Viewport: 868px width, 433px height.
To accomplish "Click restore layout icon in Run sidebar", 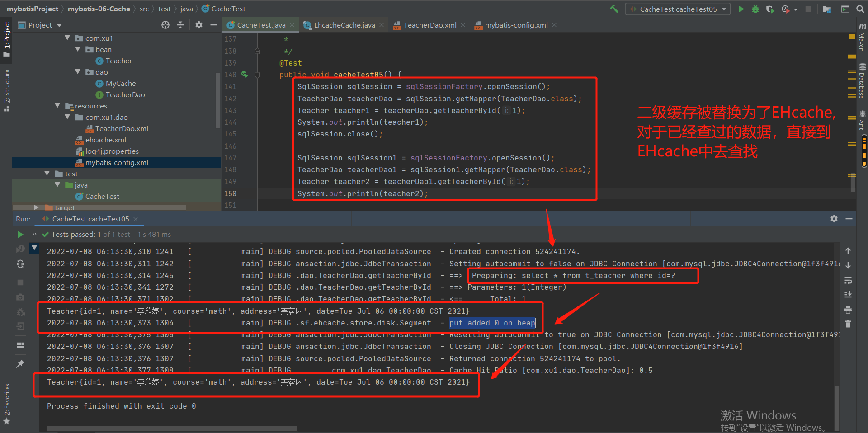I will [x=20, y=345].
